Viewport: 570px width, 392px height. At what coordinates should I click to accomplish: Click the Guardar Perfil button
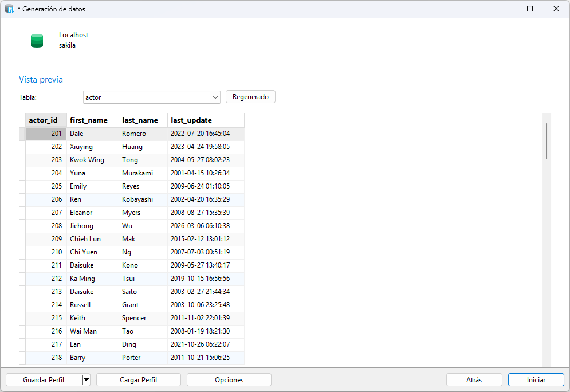44,379
